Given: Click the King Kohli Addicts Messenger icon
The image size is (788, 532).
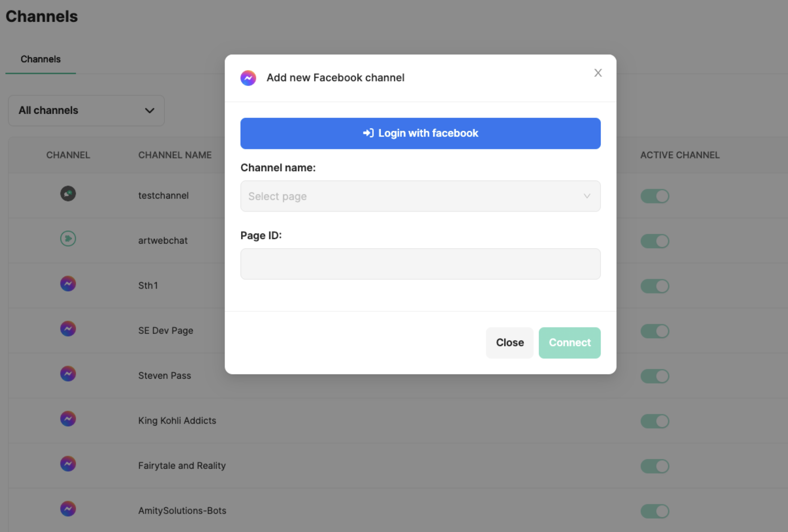Looking at the screenshot, I should (68, 419).
